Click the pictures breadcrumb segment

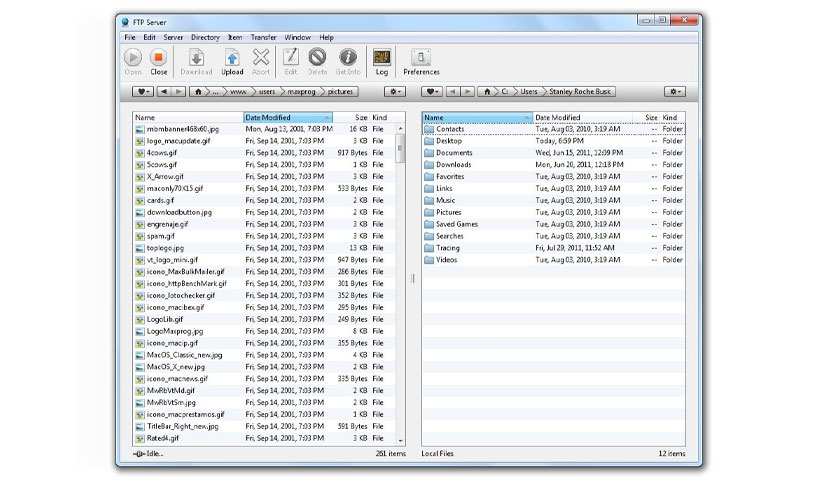pyautogui.click(x=340, y=92)
